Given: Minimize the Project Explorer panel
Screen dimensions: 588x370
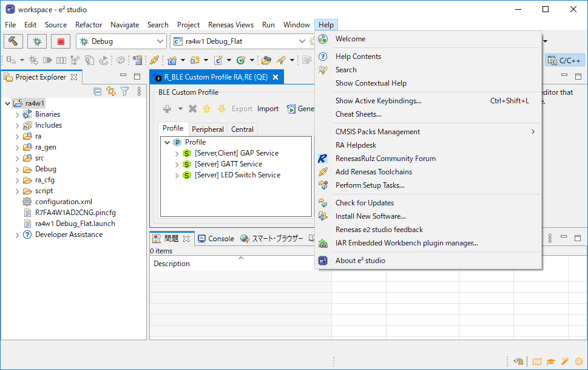Looking at the screenshot, I should coord(123,75).
